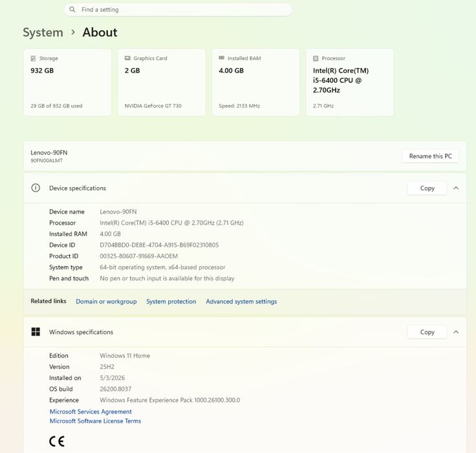Click the 'OS build' label
The height and width of the screenshot is (453, 476).
coord(61,389)
